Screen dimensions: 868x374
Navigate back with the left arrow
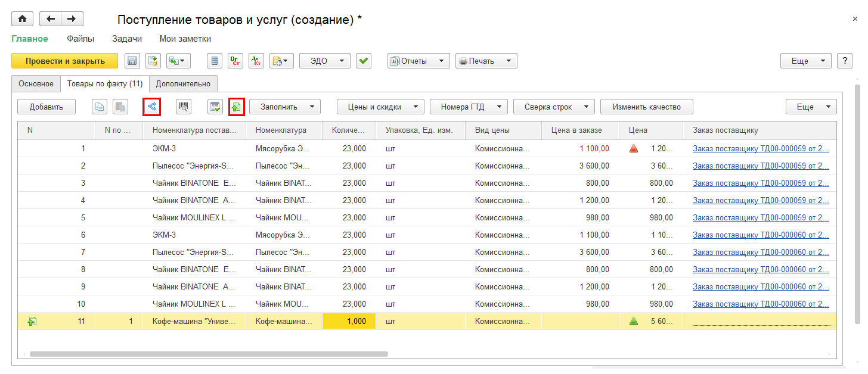click(x=51, y=19)
